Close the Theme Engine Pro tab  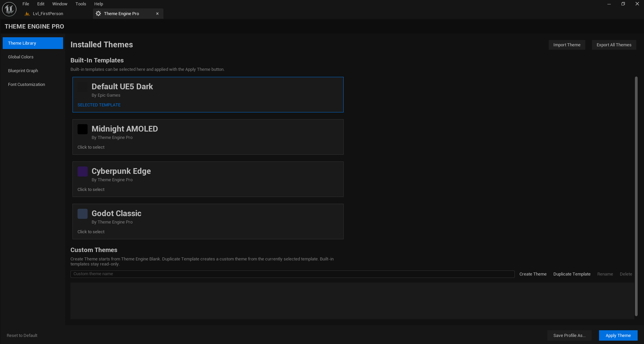157,14
